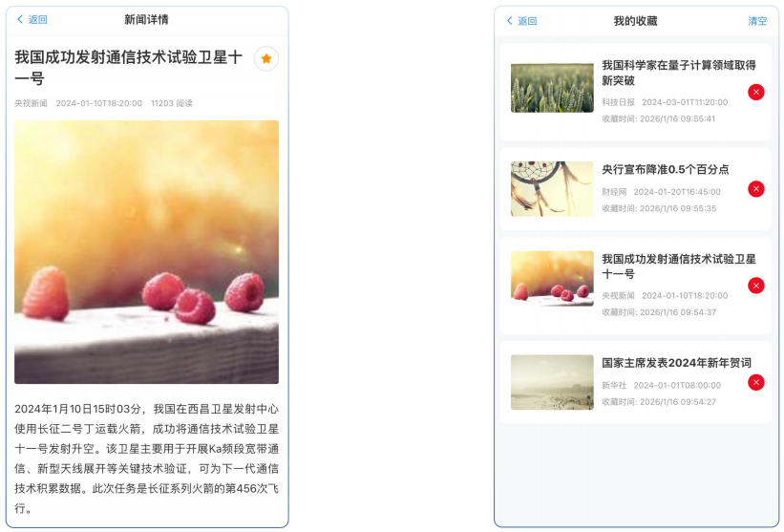Viewport: 784px width, 532px height.
Task: Click the back chevron on news detail page
Action: [x=20, y=19]
